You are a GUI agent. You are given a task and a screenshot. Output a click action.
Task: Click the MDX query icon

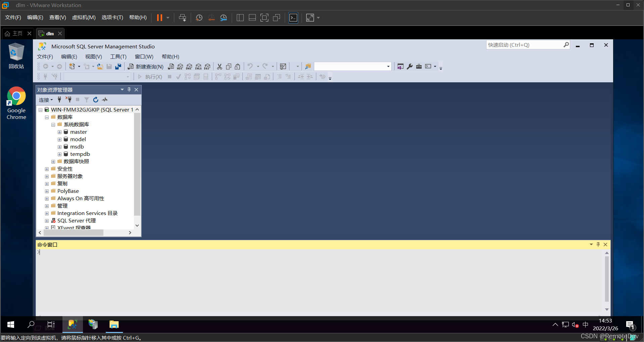180,67
